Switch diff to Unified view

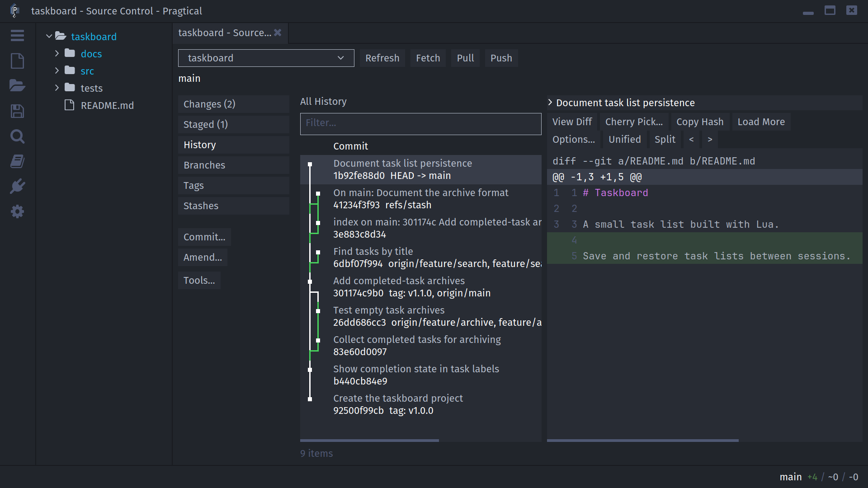pyautogui.click(x=625, y=139)
